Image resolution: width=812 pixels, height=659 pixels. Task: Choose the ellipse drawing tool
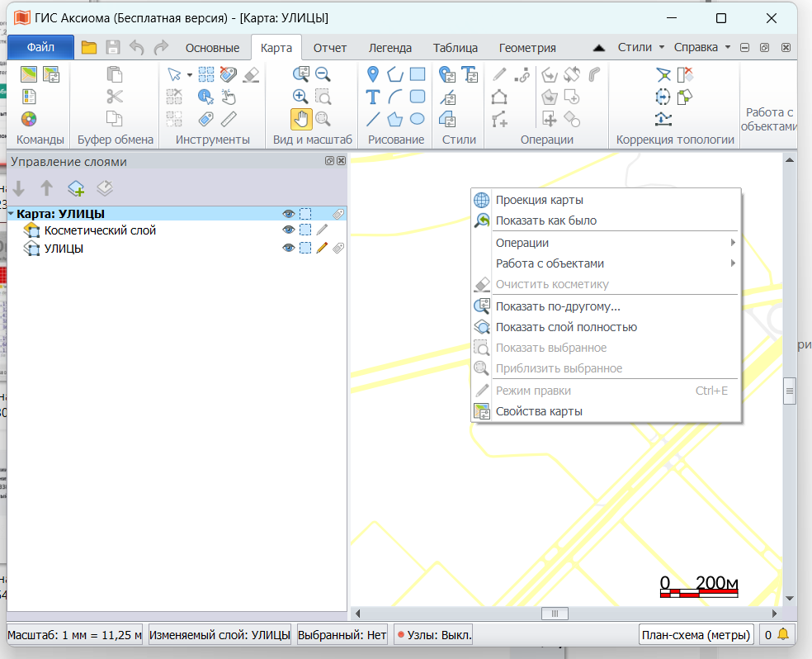pyautogui.click(x=418, y=119)
